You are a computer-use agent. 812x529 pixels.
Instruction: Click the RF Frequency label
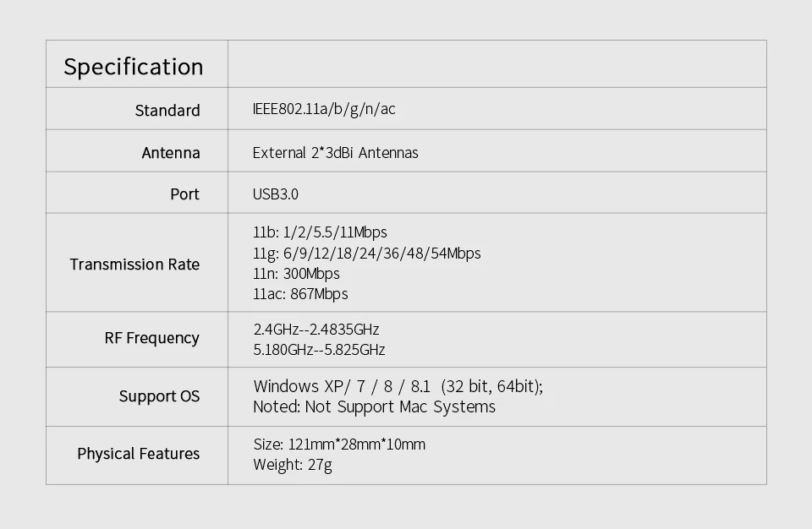coord(152,338)
